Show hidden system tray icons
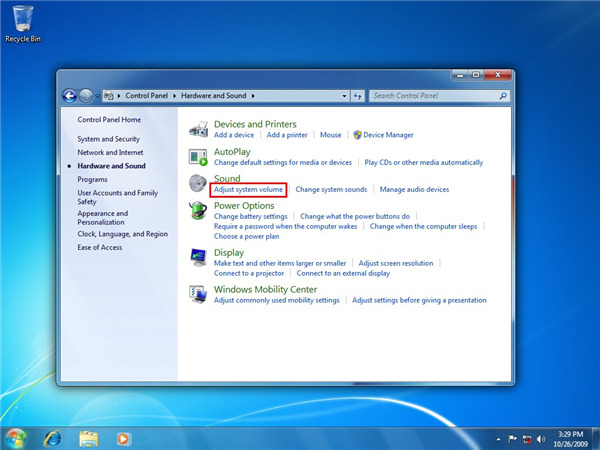 (498, 439)
